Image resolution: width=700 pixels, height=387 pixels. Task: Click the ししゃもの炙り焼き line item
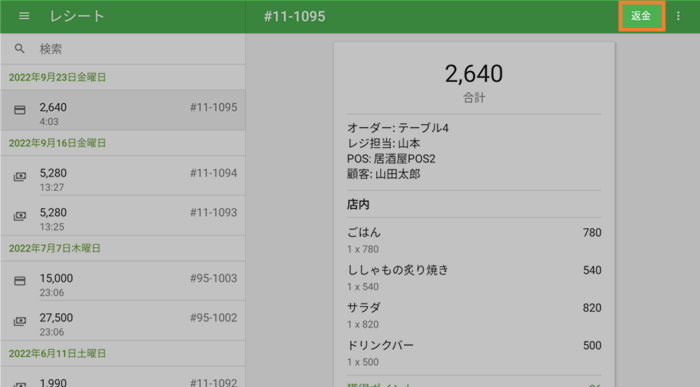tap(474, 277)
